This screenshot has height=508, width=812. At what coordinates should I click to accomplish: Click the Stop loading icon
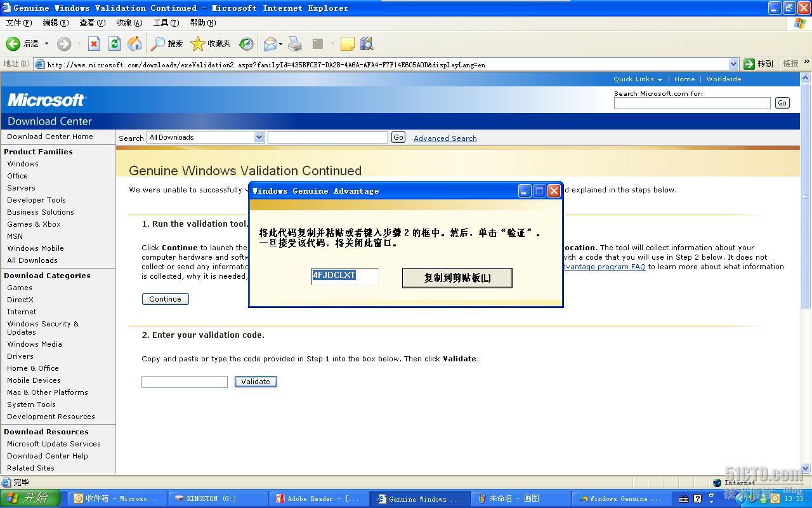tap(95, 44)
